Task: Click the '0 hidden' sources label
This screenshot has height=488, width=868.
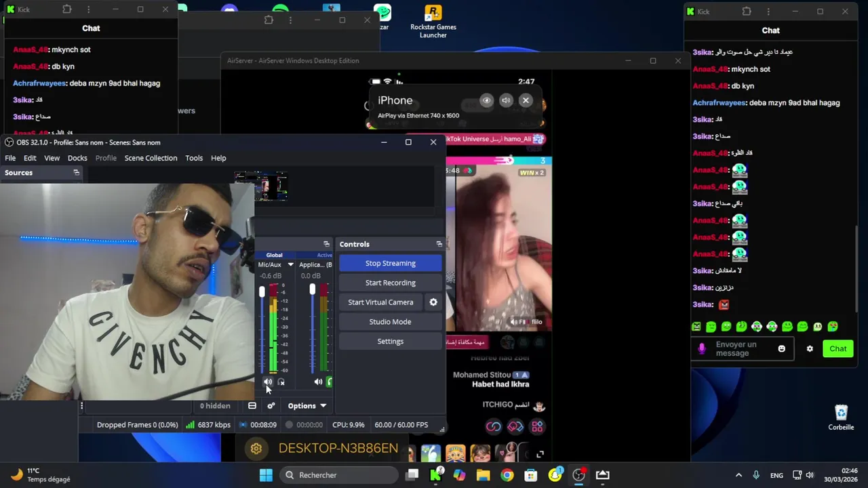Action: (x=215, y=406)
